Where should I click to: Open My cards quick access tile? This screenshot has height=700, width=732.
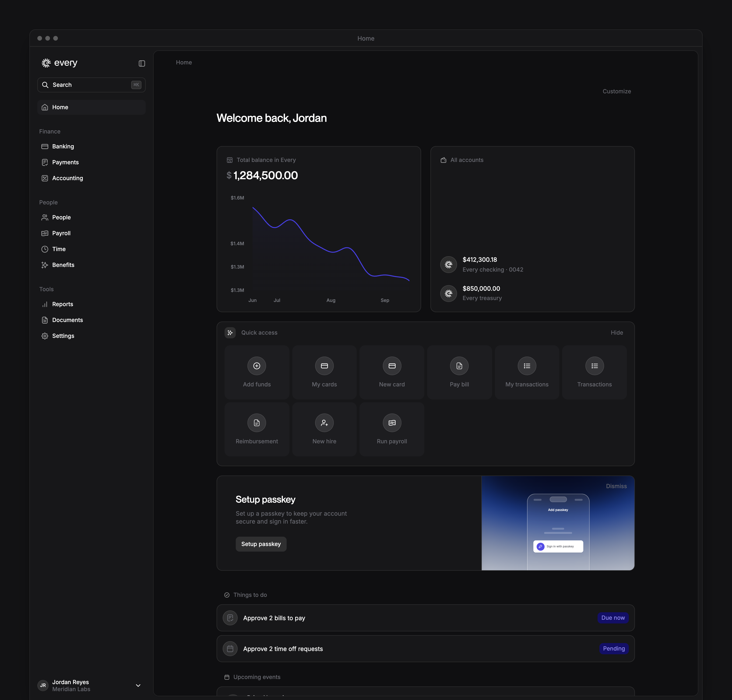[x=324, y=372]
